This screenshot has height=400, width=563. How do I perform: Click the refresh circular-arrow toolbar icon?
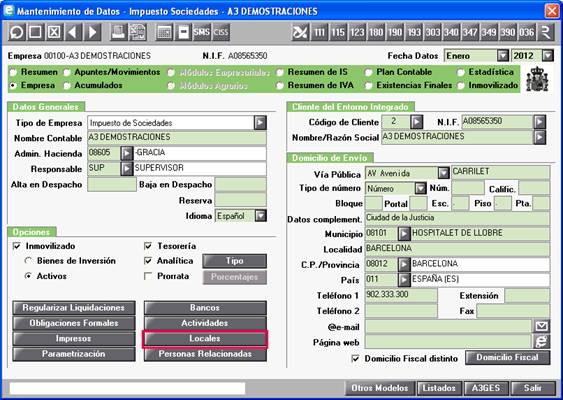(x=17, y=33)
